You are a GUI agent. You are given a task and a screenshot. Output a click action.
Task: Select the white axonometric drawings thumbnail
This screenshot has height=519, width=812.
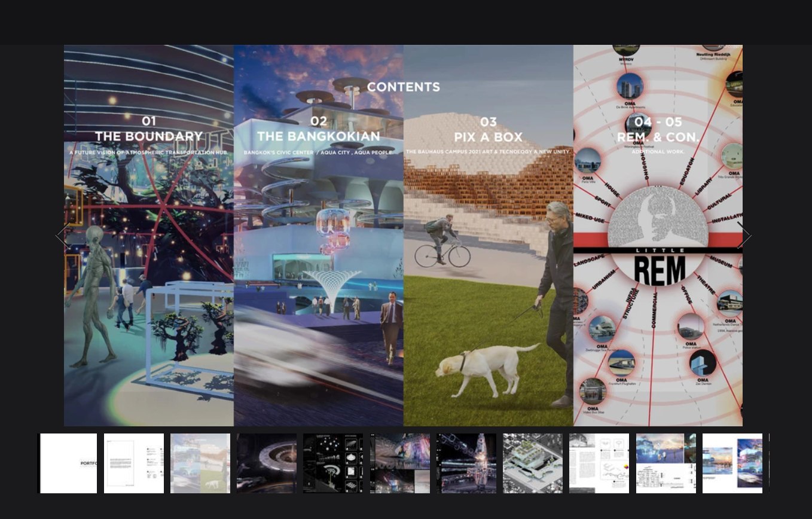tap(599, 463)
